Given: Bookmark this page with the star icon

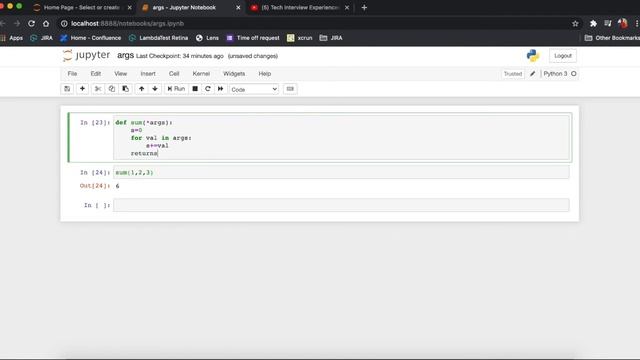Looking at the screenshot, I should 575,24.
